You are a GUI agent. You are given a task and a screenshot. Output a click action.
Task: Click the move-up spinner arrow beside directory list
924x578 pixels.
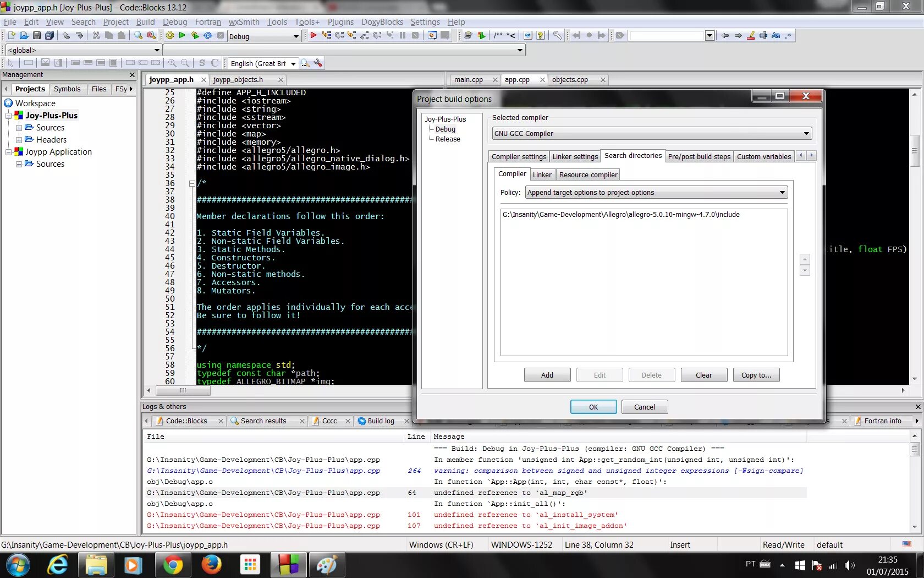tap(805, 259)
